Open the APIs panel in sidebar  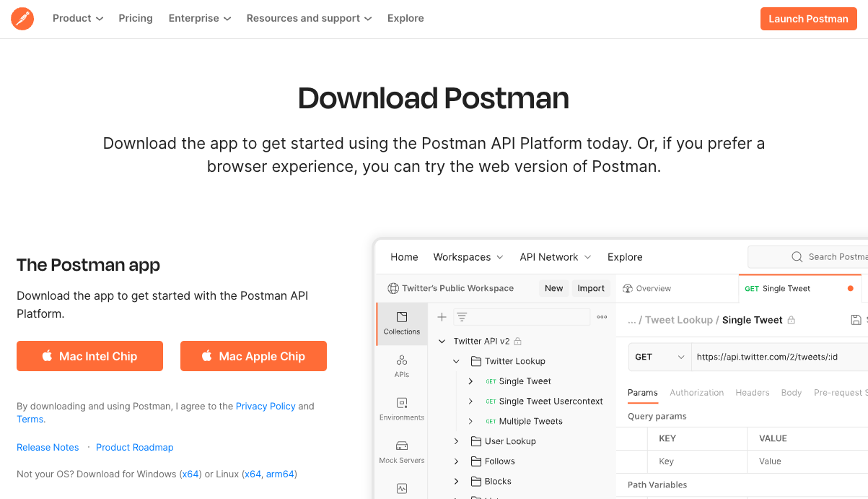[x=401, y=367]
